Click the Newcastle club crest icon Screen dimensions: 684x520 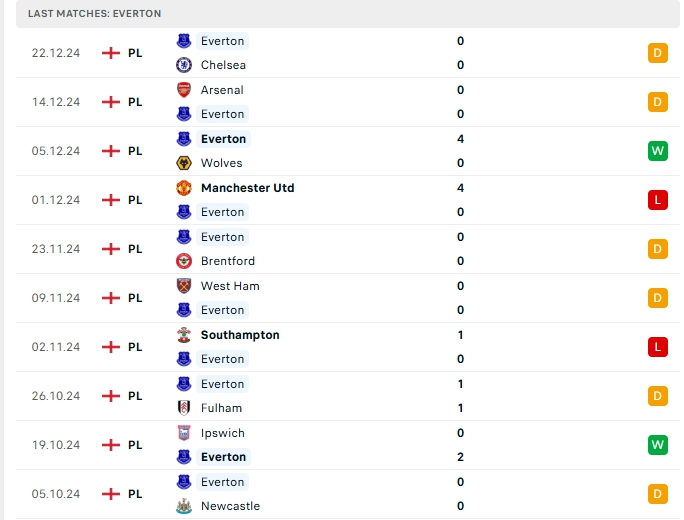(x=184, y=506)
